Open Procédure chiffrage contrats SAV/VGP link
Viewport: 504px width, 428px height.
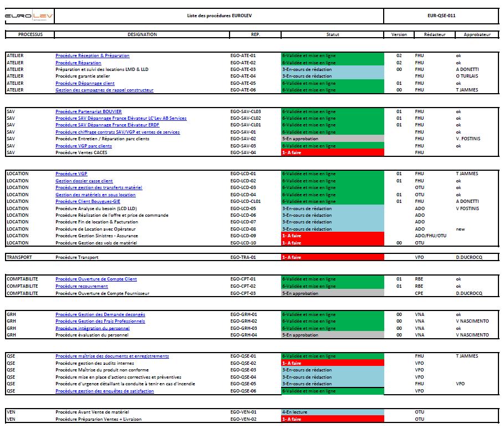(x=118, y=132)
